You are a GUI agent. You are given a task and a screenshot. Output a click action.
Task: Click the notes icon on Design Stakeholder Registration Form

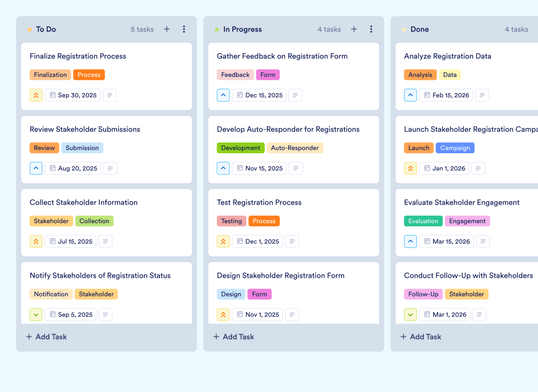click(292, 314)
